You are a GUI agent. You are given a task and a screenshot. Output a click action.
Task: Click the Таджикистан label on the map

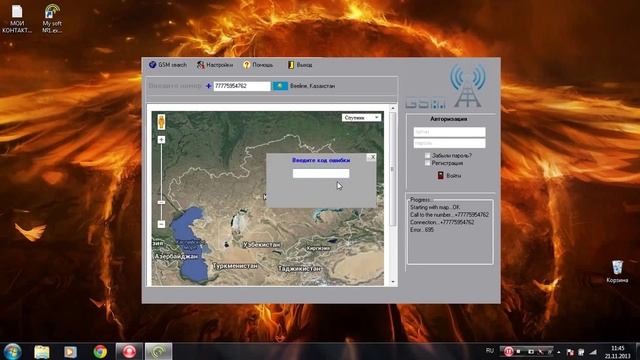point(300,269)
